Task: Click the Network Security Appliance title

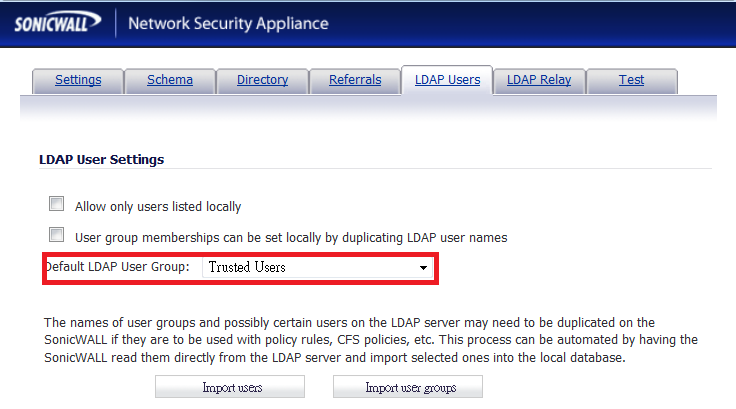Action: click(x=228, y=23)
